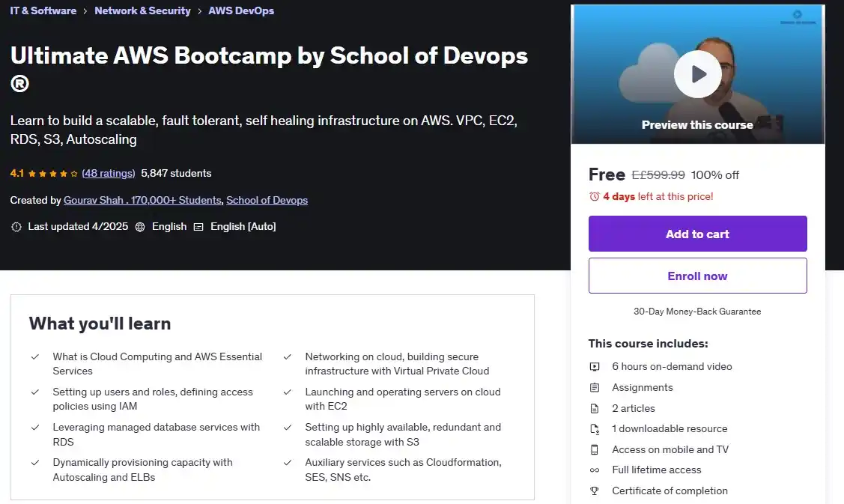Open the 48 ratings link

pyautogui.click(x=108, y=174)
